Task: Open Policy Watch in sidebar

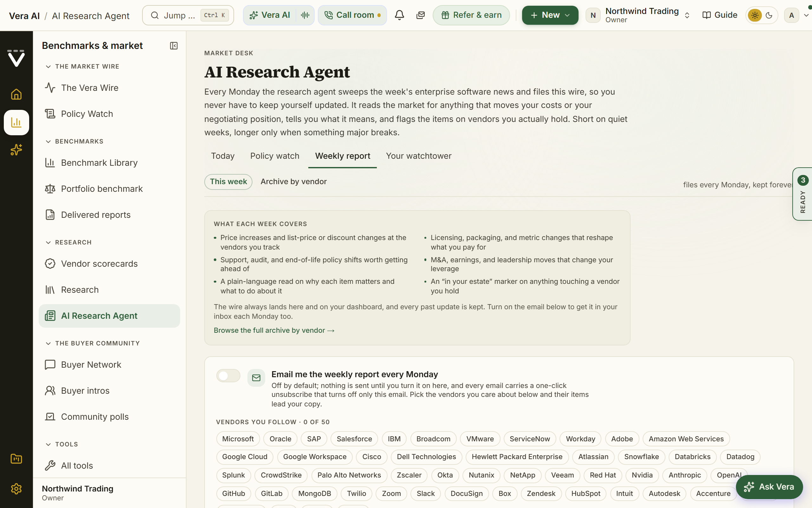Action: (x=109, y=114)
